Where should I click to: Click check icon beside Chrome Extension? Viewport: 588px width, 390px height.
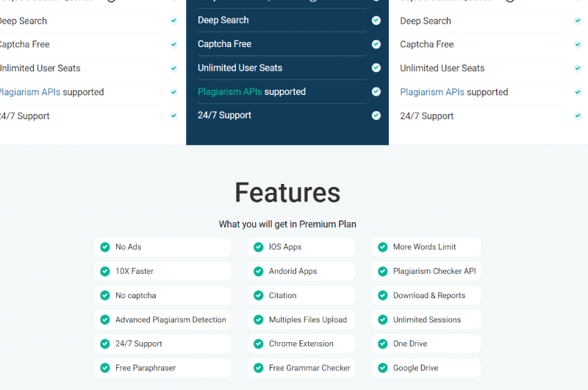pos(259,344)
